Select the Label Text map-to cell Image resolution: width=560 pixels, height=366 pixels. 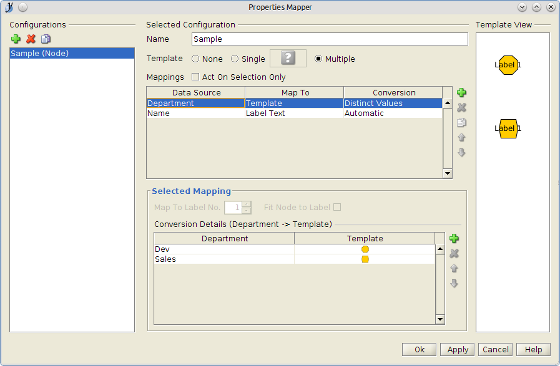click(x=294, y=113)
